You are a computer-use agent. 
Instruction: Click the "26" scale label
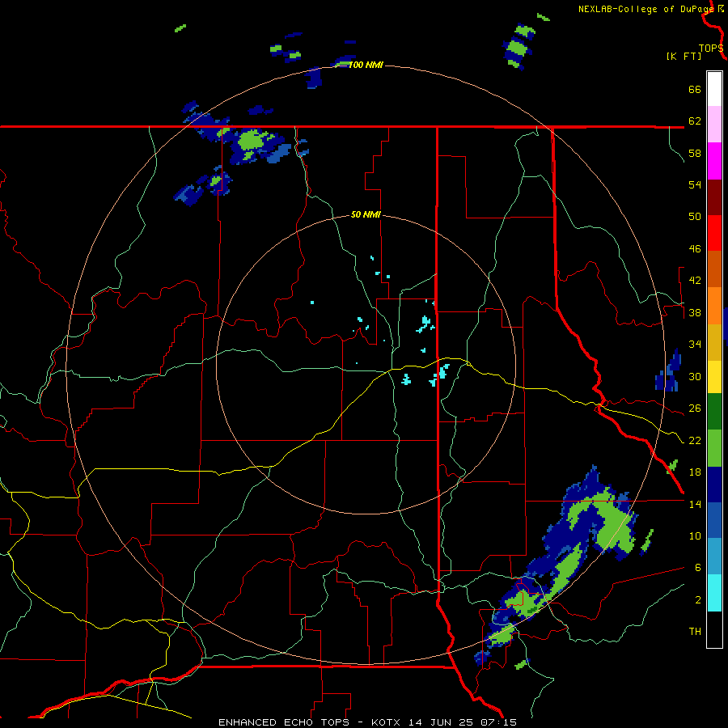coord(695,408)
